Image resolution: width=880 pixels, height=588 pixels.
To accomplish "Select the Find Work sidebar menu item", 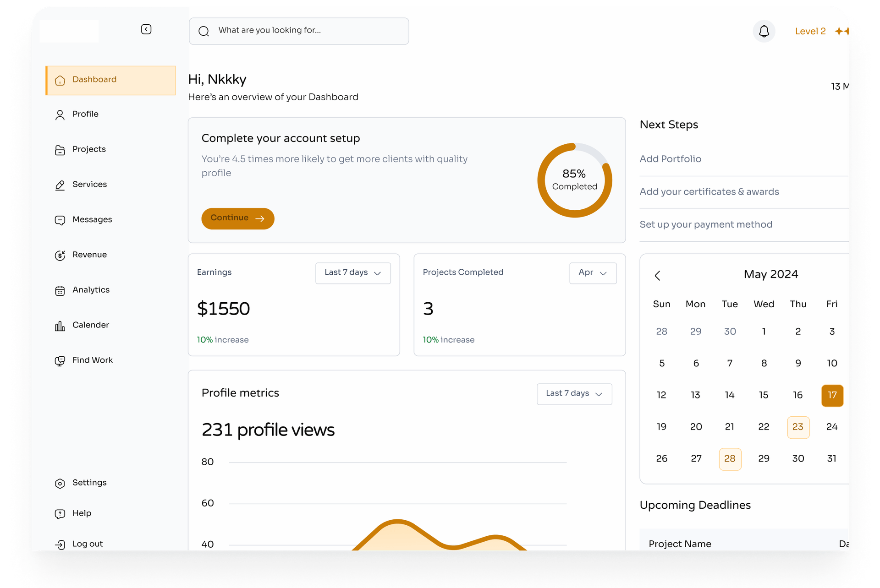I will pyautogui.click(x=92, y=360).
